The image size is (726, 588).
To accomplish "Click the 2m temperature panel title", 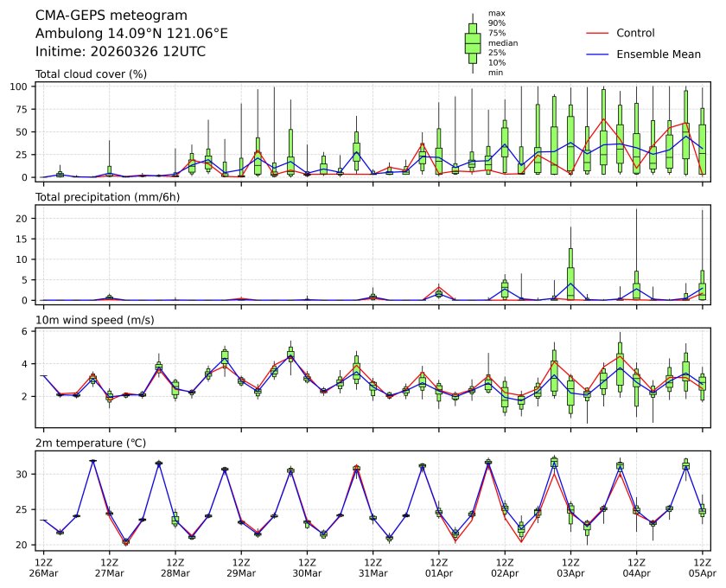I will coord(91,443).
